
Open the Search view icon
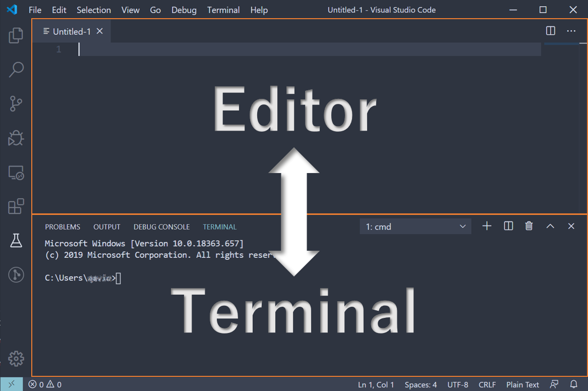(x=16, y=70)
